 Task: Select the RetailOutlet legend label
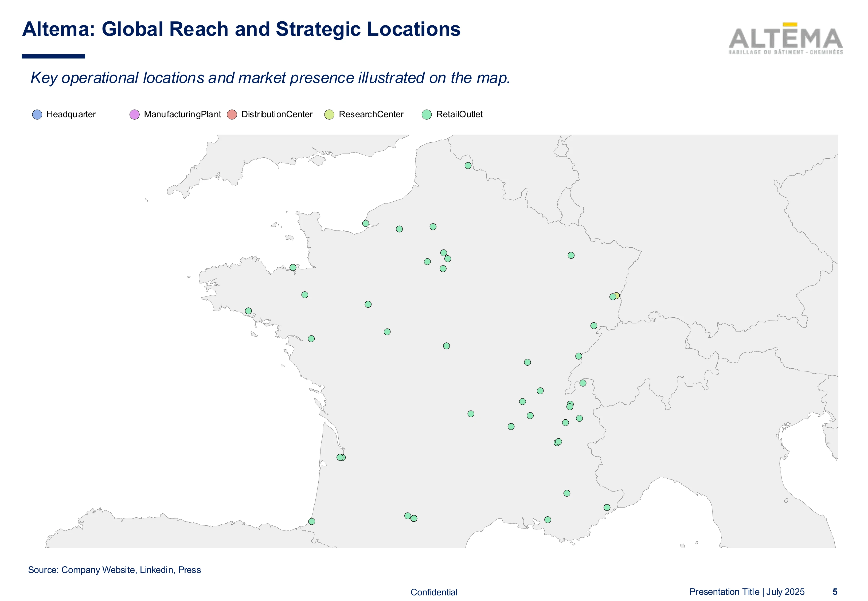click(x=459, y=115)
